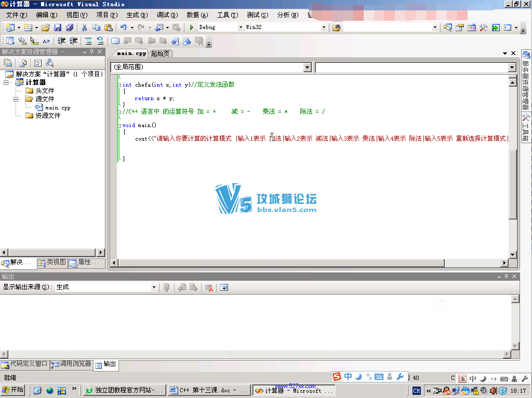The height and width of the screenshot is (398, 532).
Task: Switch to the 类视图 tab
Action: point(52,263)
